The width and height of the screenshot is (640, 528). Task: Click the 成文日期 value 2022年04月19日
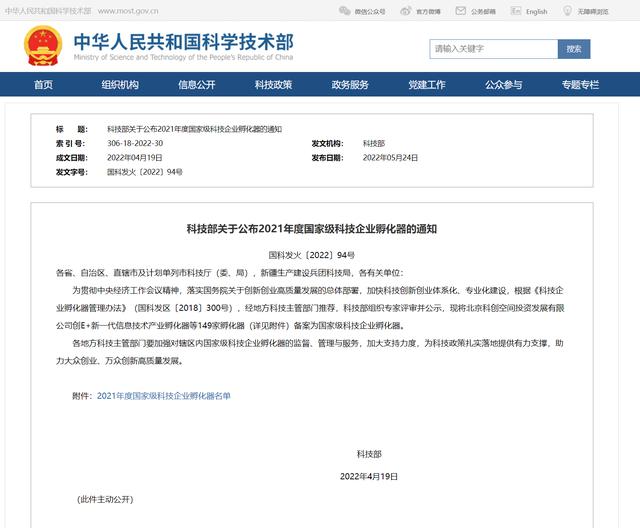(135, 158)
